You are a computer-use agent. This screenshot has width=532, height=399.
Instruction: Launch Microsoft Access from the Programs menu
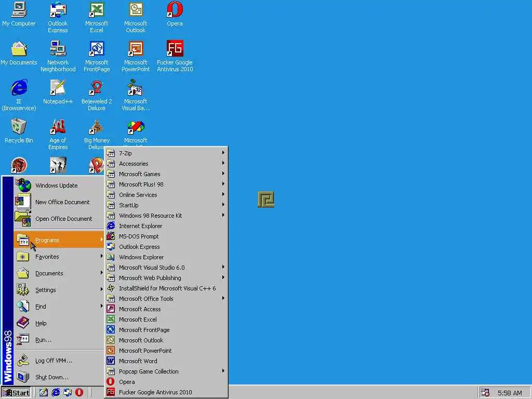point(166,310)
